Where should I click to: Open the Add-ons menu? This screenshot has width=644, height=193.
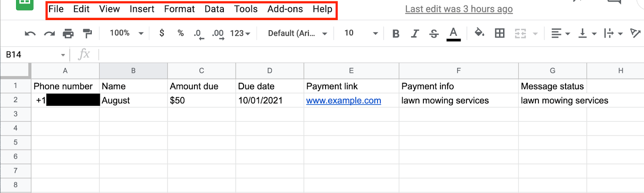coord(285,9)
